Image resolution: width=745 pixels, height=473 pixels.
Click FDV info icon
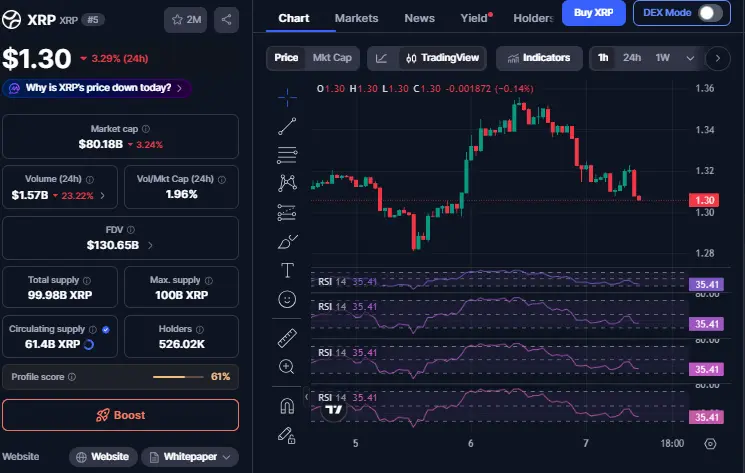(x=131, y=230)
